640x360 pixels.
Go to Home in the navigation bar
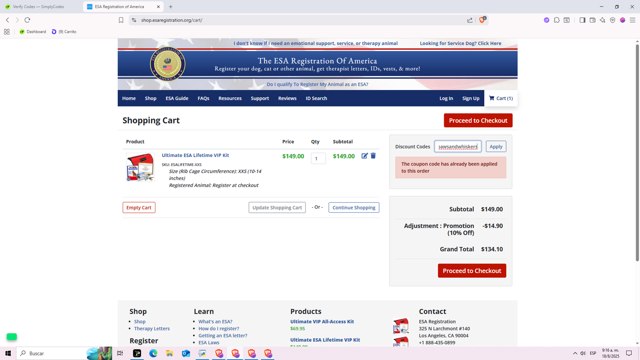point(129,98)
